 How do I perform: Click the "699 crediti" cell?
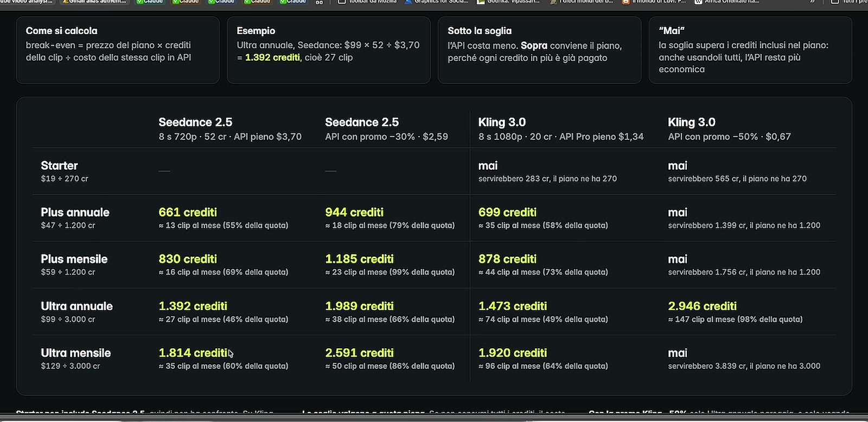[x=507, y=212]
